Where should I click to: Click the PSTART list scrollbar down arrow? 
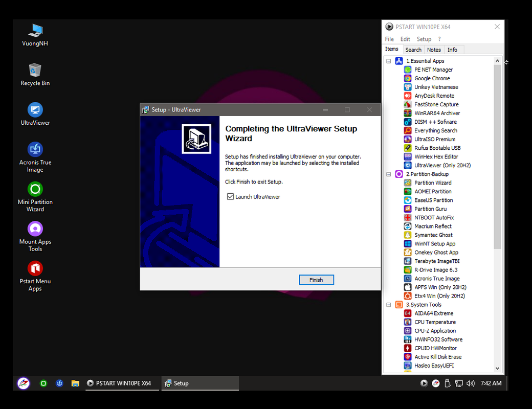tap(497, 368)
